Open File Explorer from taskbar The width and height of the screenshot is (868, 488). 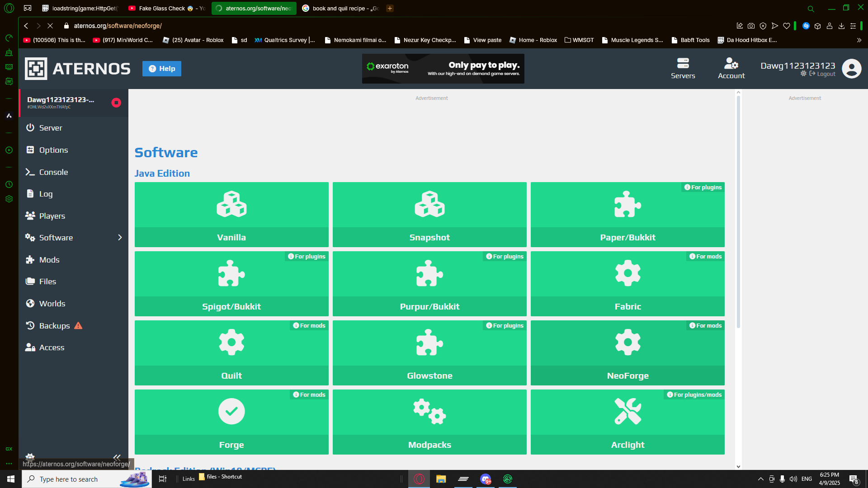(441, 479)
